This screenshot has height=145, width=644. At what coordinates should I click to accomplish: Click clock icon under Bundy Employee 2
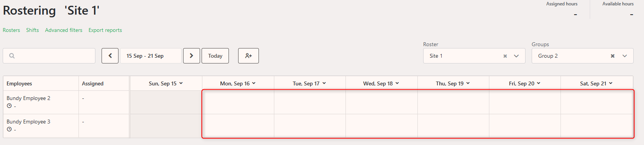tap(9, 106)
